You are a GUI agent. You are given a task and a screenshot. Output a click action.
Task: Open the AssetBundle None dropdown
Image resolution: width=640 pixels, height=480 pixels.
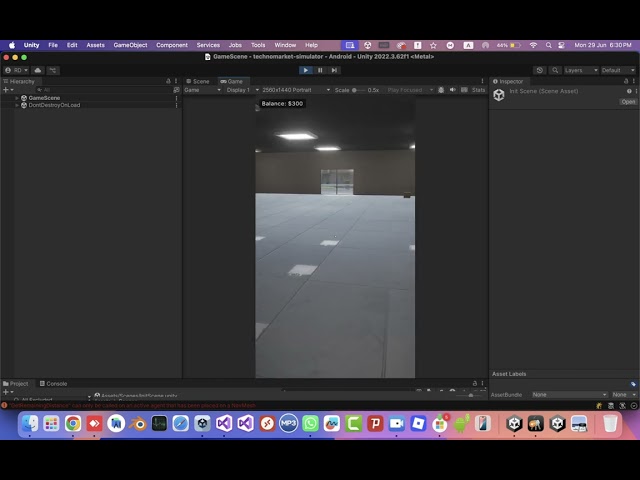click(x=569, y=395)
